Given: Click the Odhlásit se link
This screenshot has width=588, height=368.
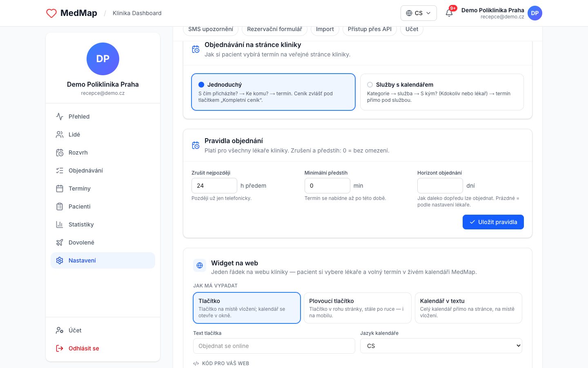Looking at the screenshot, I should pos(103,348).
